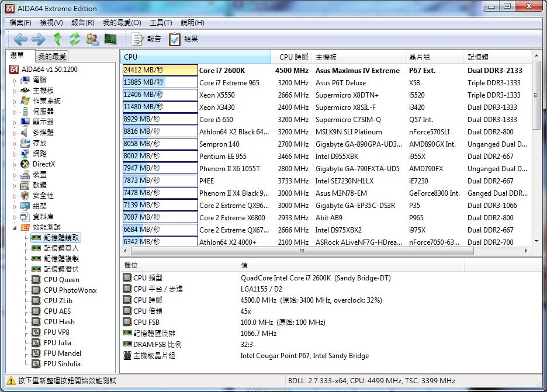Expand the 伺服器 tree node
This screenshot has width=547, height=392.
click(15, 112)
